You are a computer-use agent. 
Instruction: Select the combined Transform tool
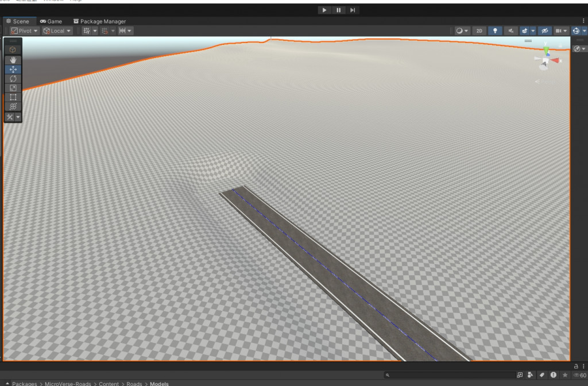pyautogui.click(x=13, y=106)
